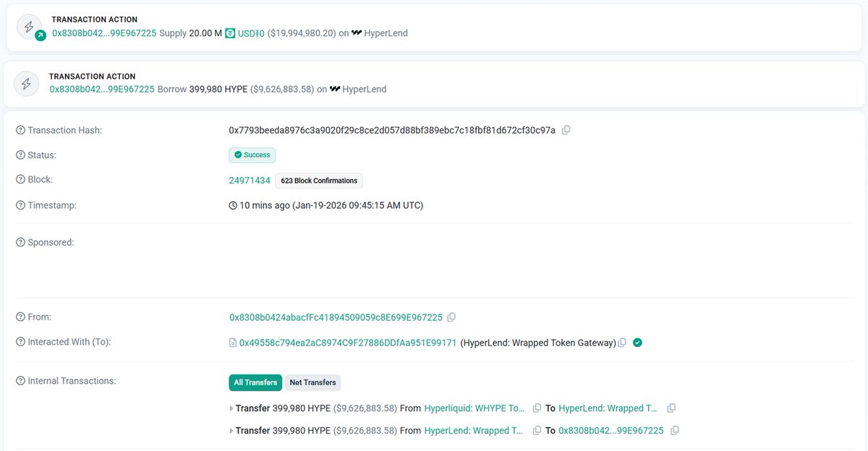
Task: Switch to the Net Transfers tab
Action: 312,382
